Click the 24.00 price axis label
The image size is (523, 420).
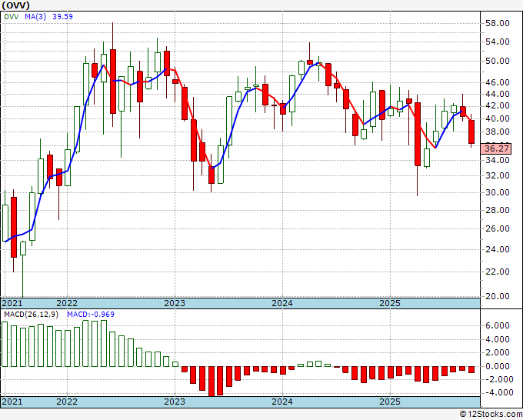(x=498, y=249)
